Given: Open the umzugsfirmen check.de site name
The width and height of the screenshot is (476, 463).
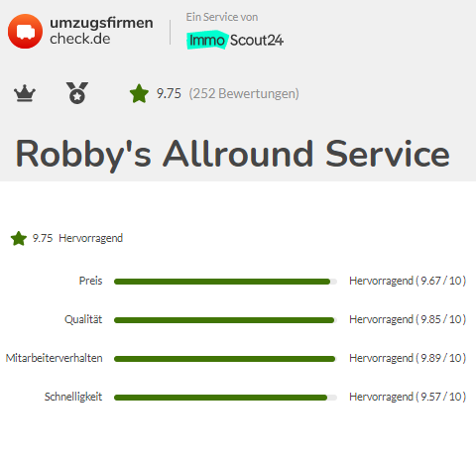Looking at the screenshot, I should [101, 31].
